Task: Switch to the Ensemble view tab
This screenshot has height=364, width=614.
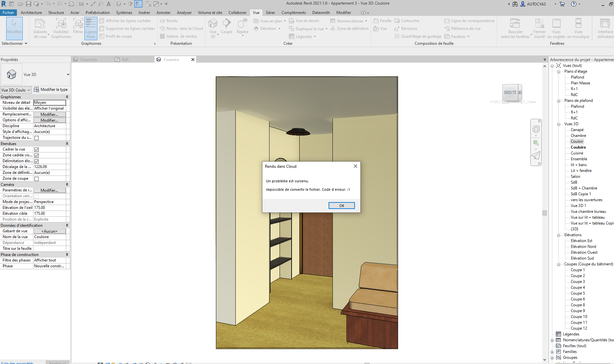Action: pyautogui.click(x=89, y=60)
